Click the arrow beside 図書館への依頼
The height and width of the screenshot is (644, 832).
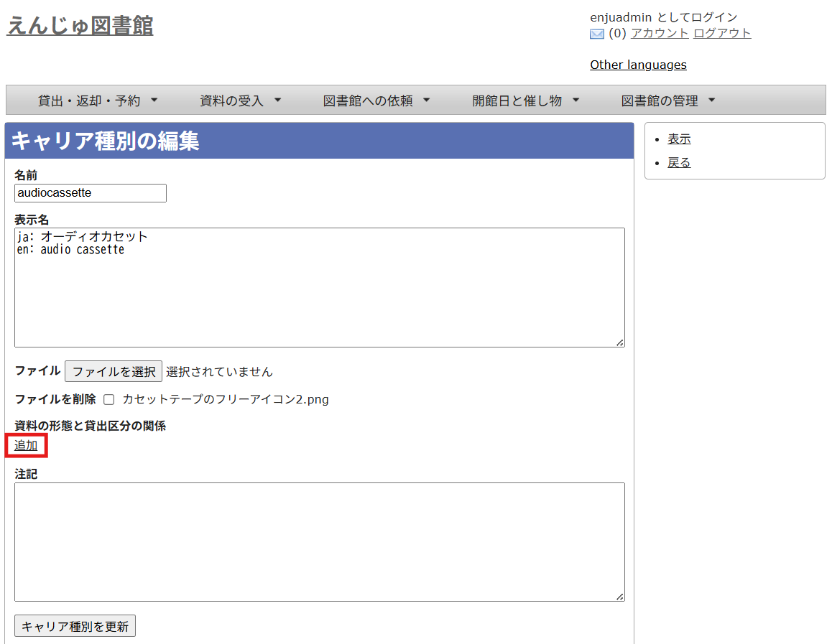(x=426, y=100)
